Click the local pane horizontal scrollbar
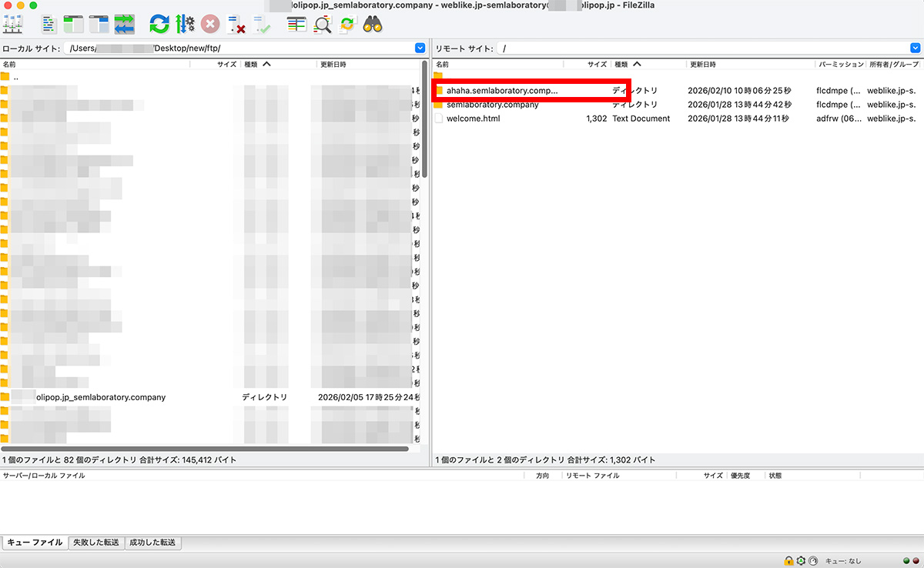924x568 pixels. pos(205,449)
